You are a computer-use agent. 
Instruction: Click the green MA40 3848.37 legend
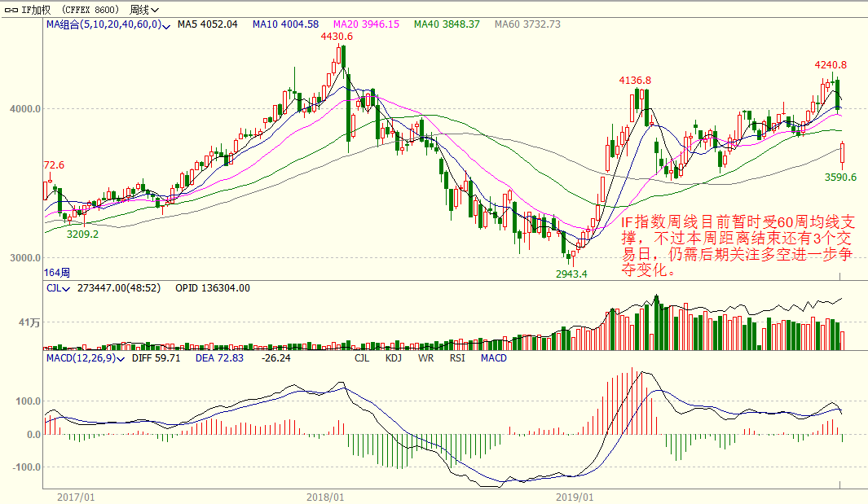click(447, 24)
